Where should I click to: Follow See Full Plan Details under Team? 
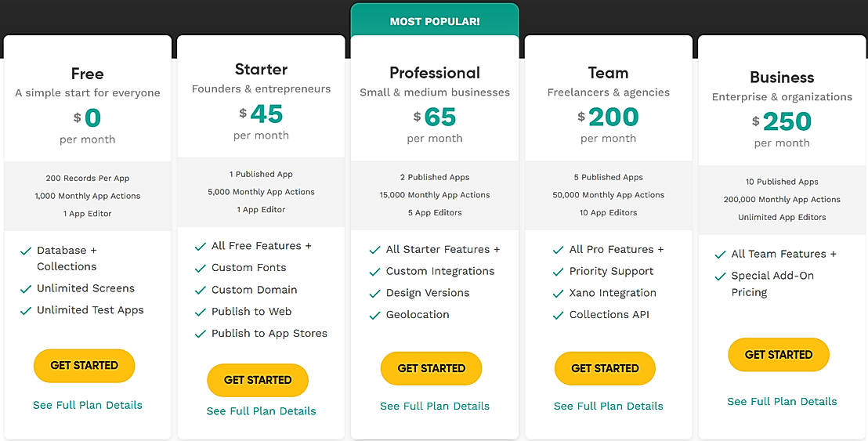(608, 407)
